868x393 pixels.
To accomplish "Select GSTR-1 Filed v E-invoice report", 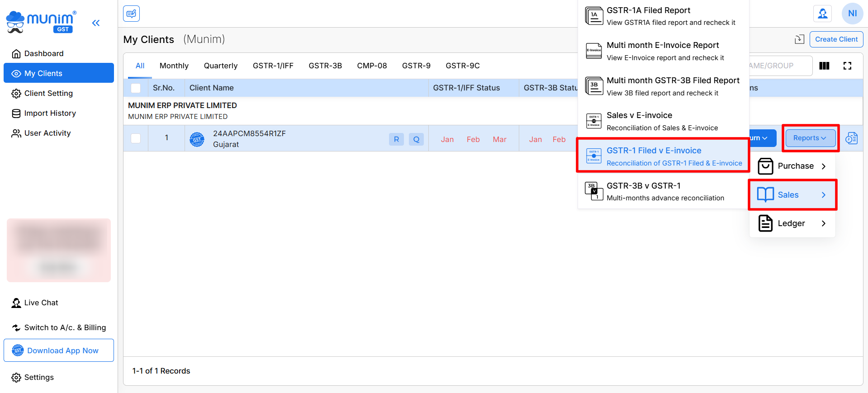I will click(663, 156).
